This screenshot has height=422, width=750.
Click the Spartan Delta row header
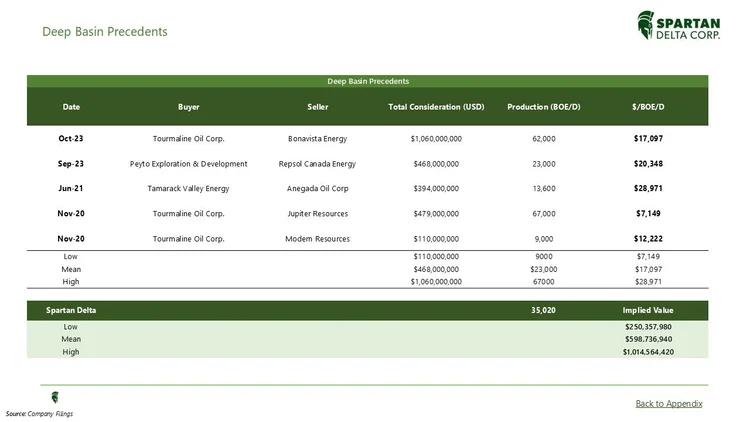click(x=71, y=310)
